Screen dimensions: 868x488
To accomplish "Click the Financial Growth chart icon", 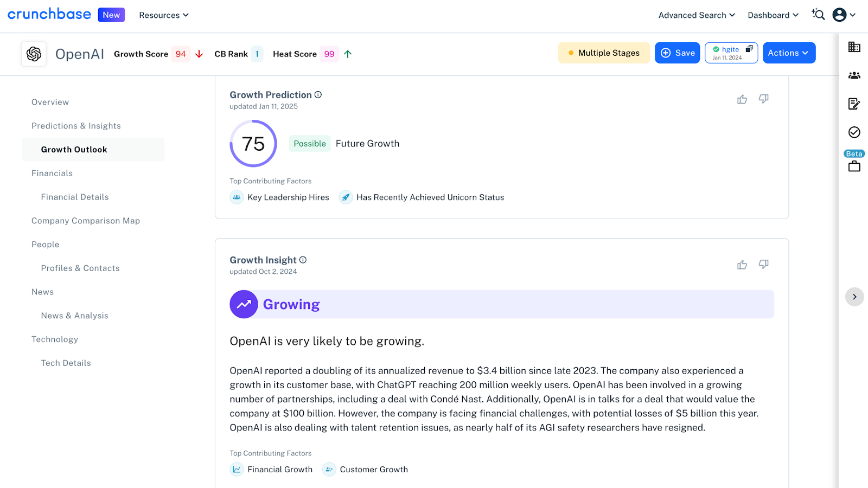I will 237,470.
